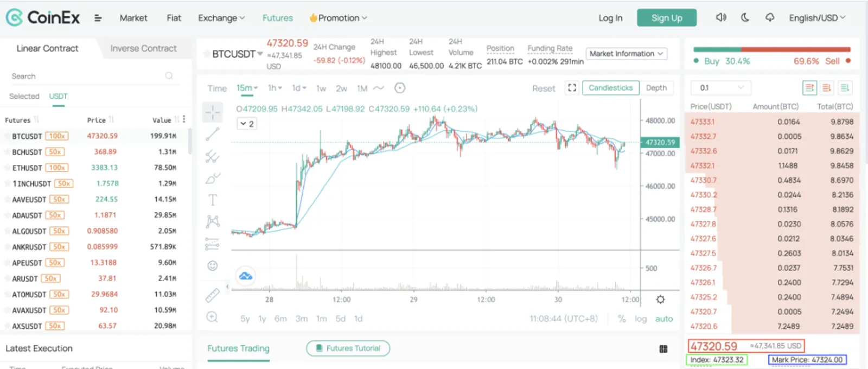868x369 pixels.
Task: Select the text annotation tool
Action: 213,200
